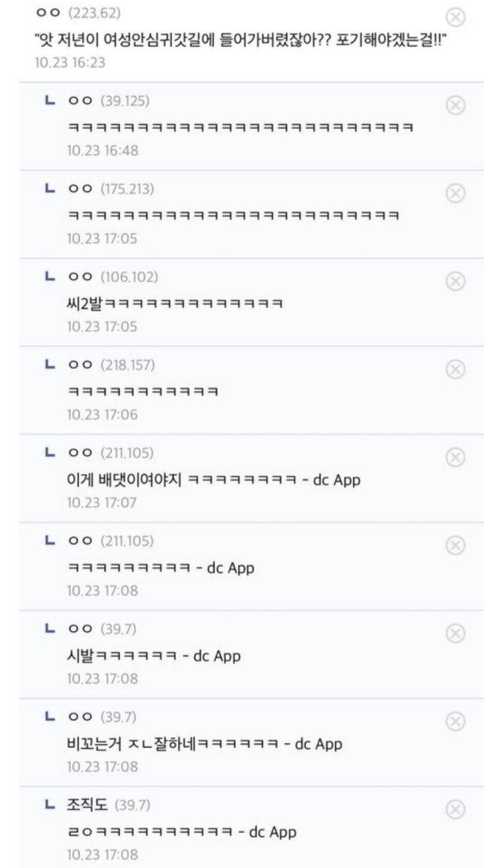The height and width of the screenshot is (868, 501).
Task: Delete the 비꼬는거 reply from ㅇㅇ (39.7)
Action: click(455, 721)
